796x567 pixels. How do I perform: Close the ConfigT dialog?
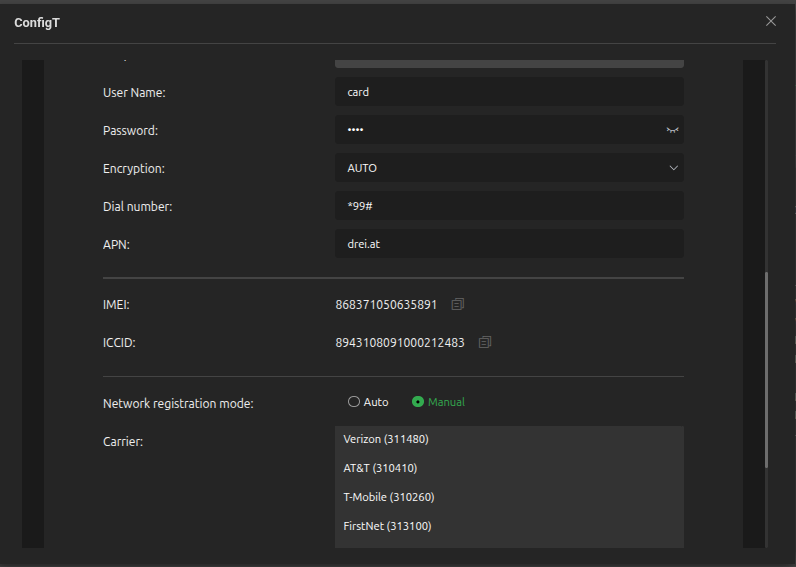[x=771, y=21]
